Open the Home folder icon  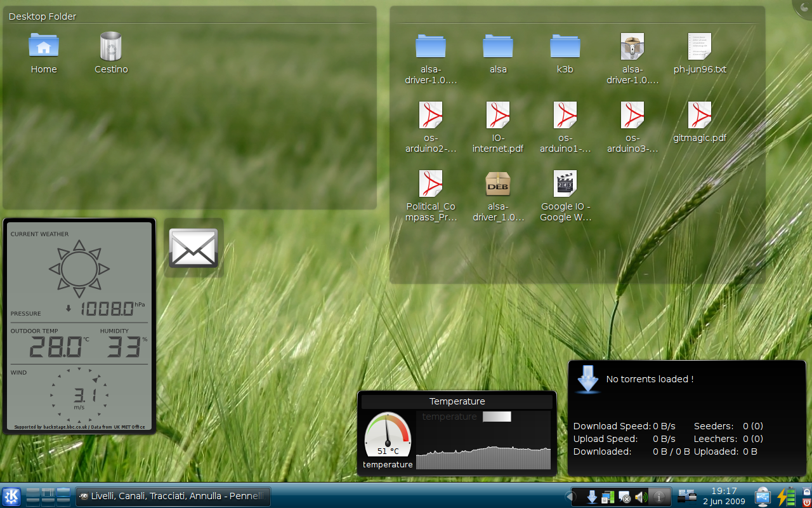(x=44, y=46)
